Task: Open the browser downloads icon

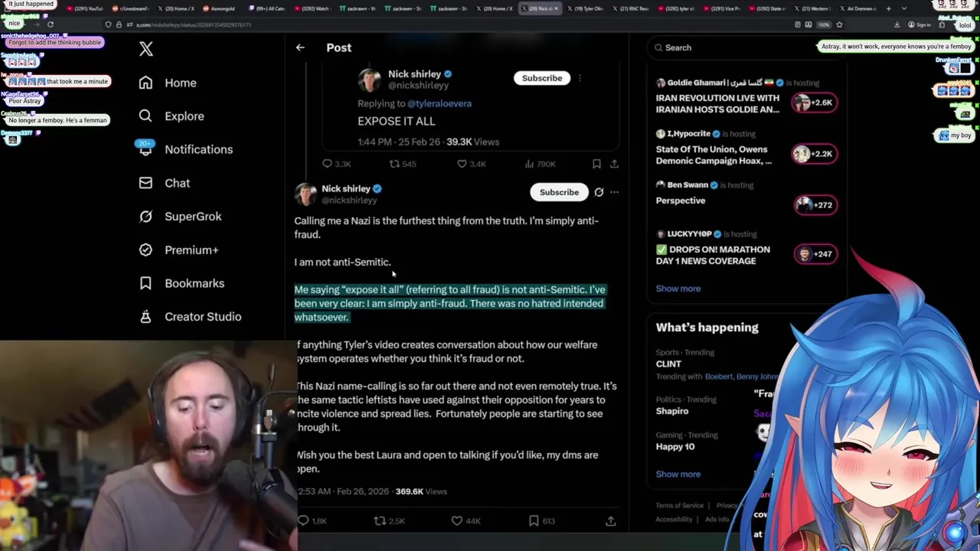Action: pyautogui.click(x=897, y=24)
